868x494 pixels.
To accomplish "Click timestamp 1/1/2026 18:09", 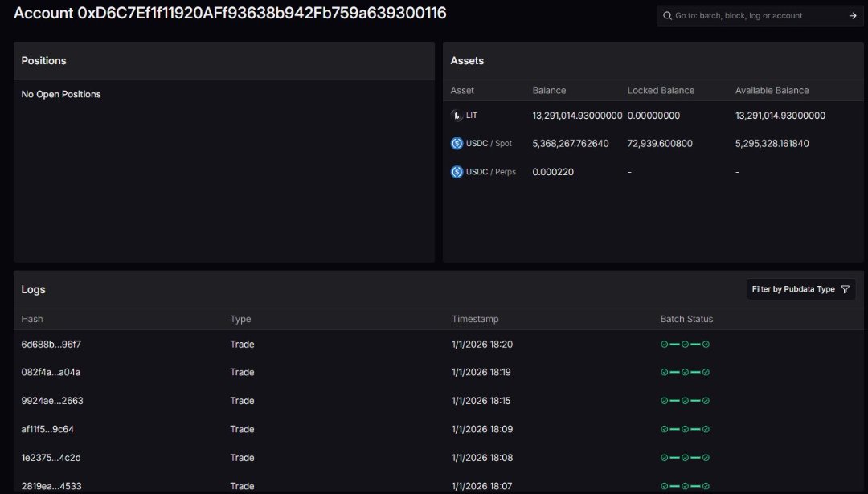I will pos(482,429).
